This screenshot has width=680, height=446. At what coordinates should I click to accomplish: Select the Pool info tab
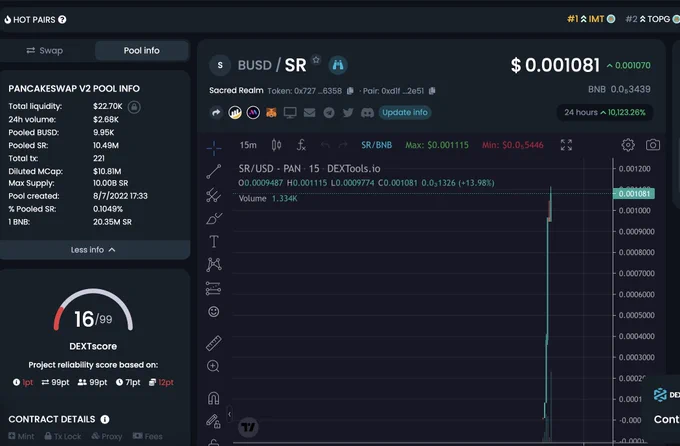pos(141,50)
